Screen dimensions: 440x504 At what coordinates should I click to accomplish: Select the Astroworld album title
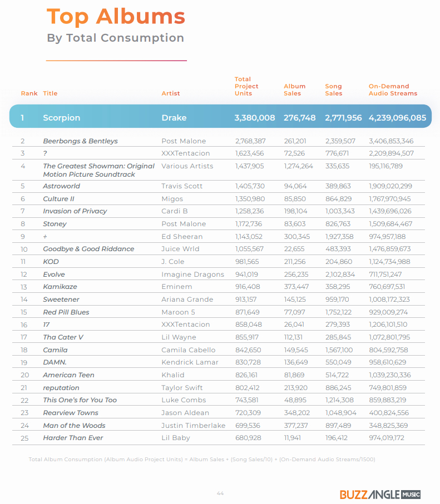pyautogui.click(x=62, y=186)
